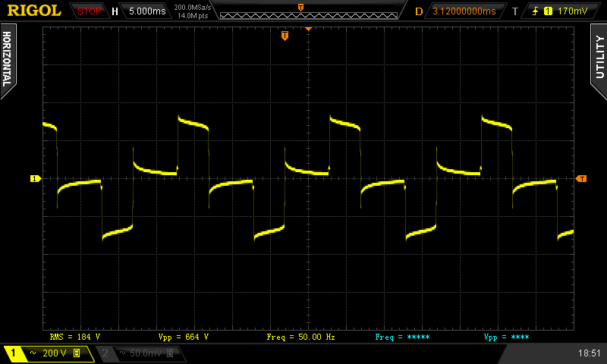607x364 pixels.
Task: Click the cyan Freq measurement readout
Action: 402,336
